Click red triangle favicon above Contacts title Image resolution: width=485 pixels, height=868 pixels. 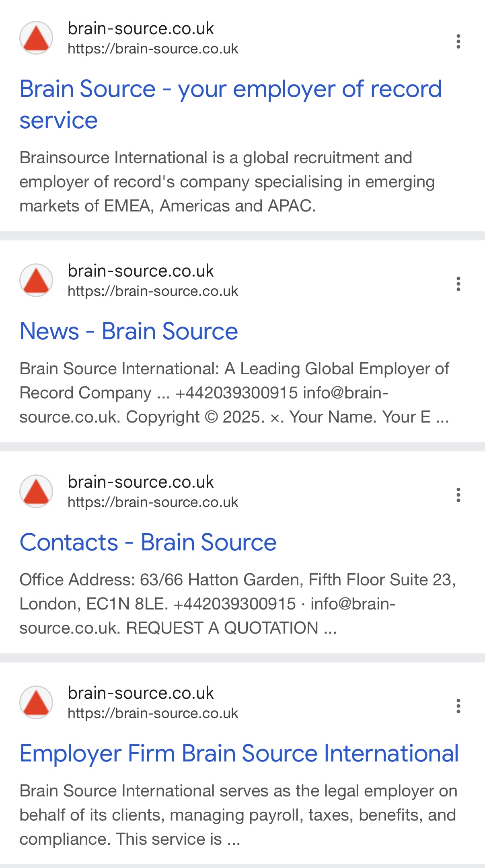(36, 491)
